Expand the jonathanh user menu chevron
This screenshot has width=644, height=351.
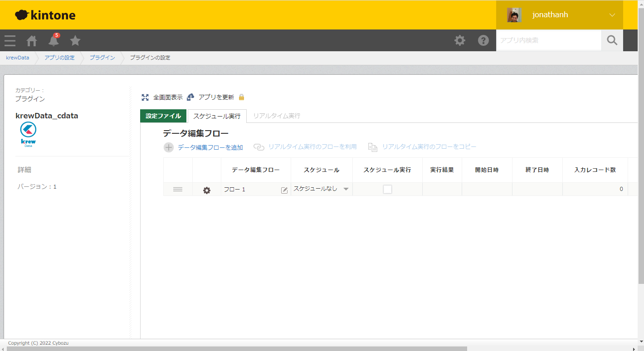point(612,15)
